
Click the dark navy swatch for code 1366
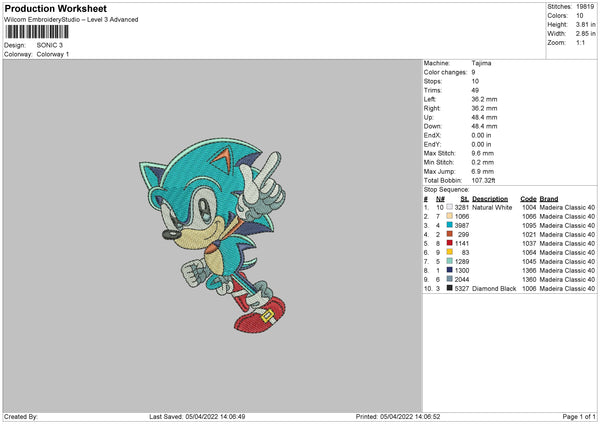tap(450, 270)
